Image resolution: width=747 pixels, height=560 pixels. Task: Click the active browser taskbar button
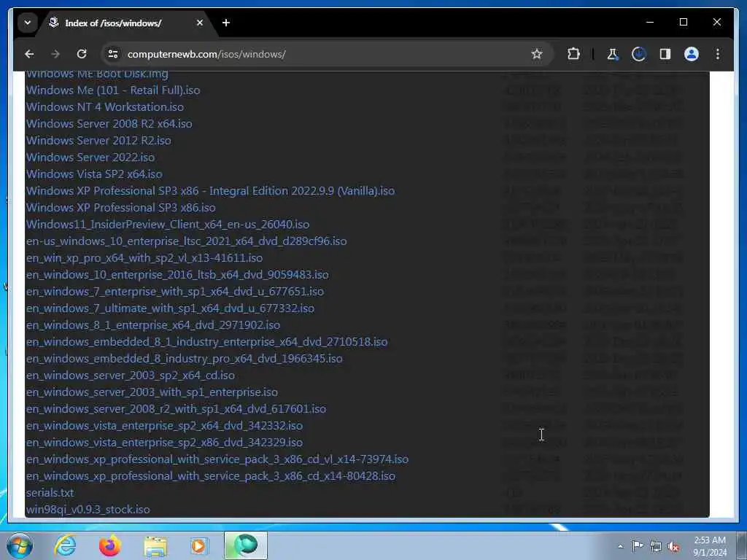pyautogui.click(x=246, y=545)
